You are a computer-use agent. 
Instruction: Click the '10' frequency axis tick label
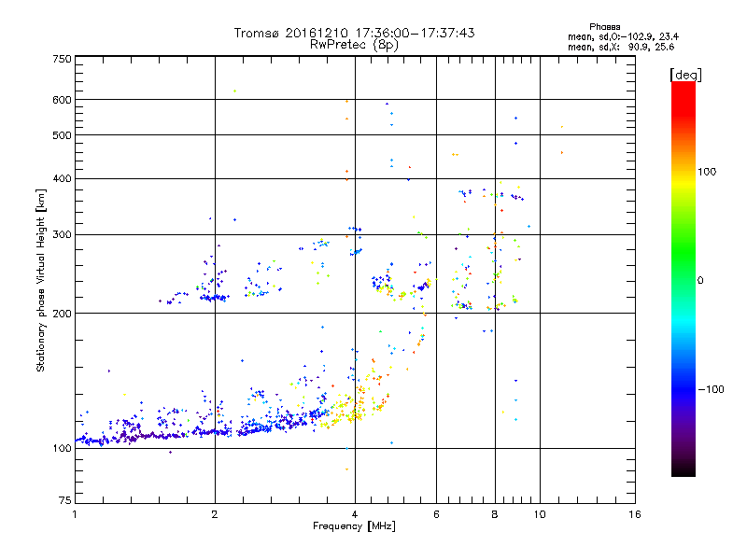[x=540, y=514]
